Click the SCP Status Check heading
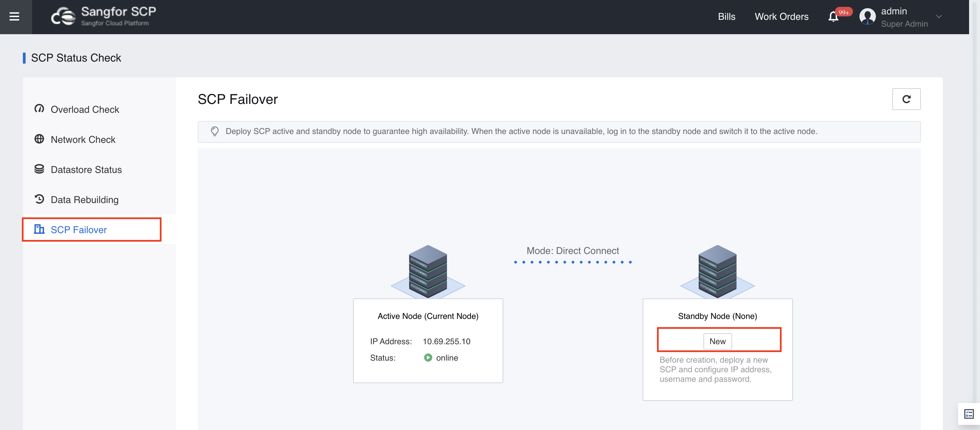The width and height of the screenshot is (980, 430). pos(76,58)
